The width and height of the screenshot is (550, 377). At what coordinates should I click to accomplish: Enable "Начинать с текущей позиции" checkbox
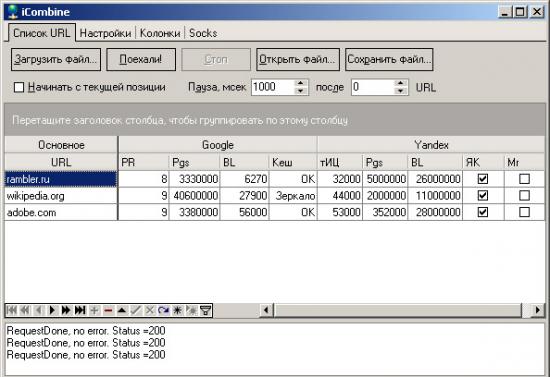point(19,87)
